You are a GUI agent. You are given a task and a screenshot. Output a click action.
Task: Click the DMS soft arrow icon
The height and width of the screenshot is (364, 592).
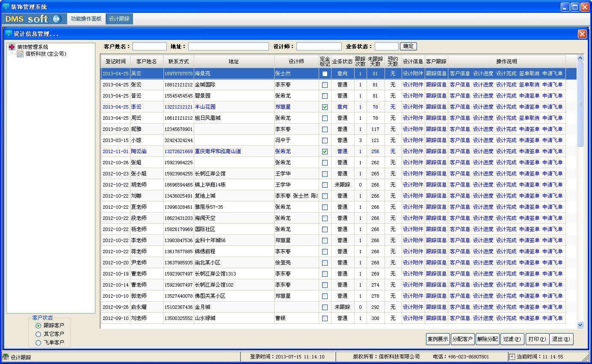click(57, 19)
